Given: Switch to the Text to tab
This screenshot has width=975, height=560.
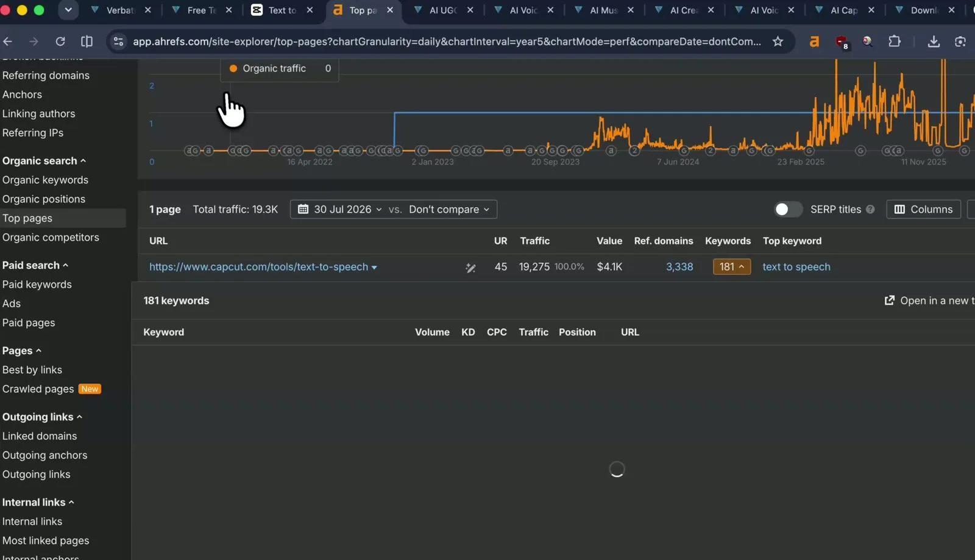Looking at the screenshot, I should [x=282, y=10].
